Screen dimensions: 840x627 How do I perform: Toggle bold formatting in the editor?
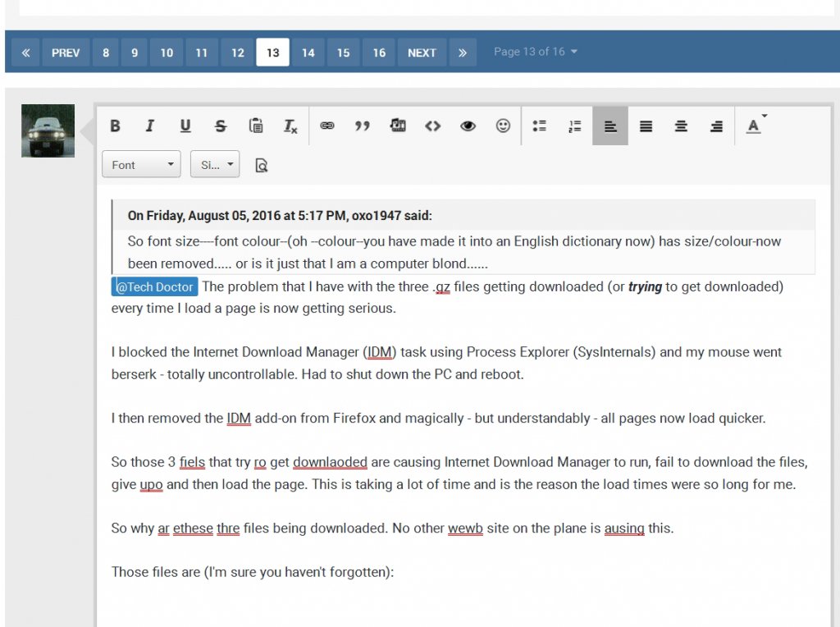[115, 126]
